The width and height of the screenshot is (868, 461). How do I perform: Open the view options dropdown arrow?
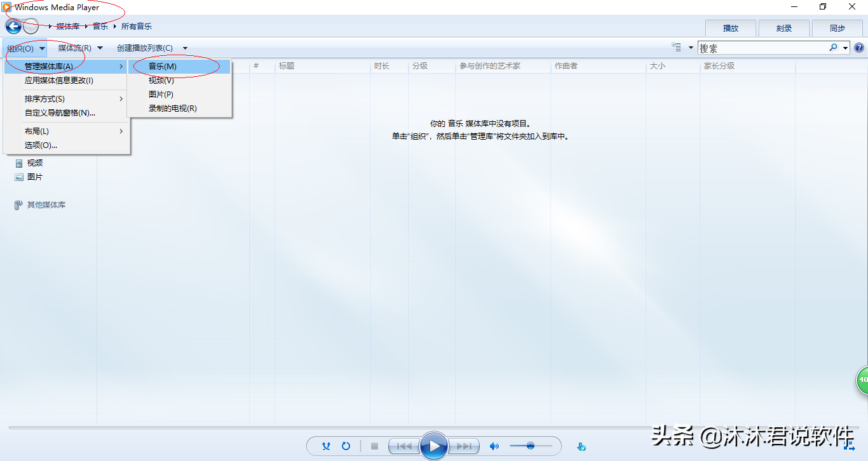[x=691, y=48]
